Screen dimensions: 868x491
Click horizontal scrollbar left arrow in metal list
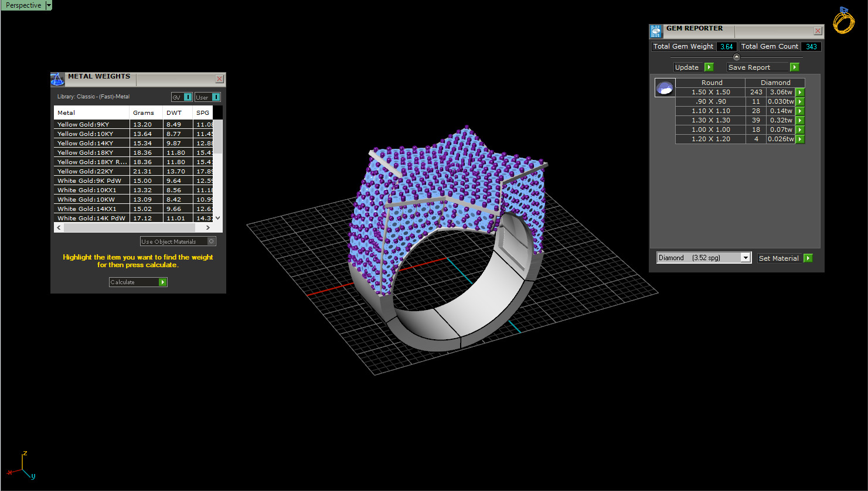pos(59,227)
